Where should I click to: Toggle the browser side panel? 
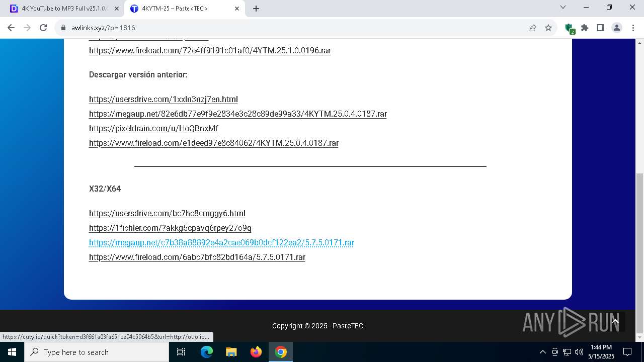point(601,28)
